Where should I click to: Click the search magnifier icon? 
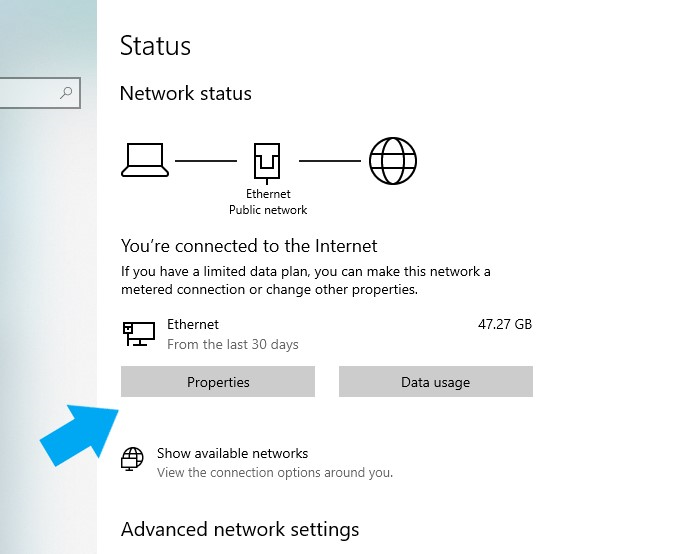coord(67,94)
